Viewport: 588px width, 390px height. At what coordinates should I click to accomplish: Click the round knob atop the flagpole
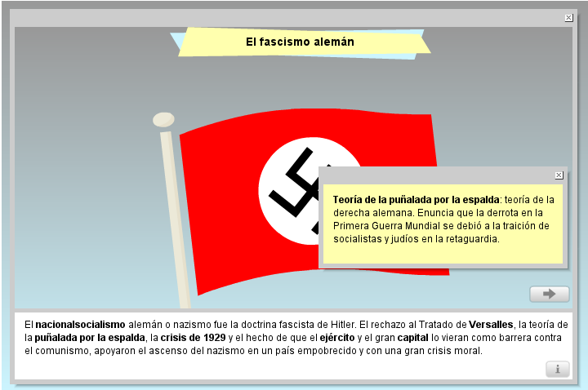coord(163,120)
